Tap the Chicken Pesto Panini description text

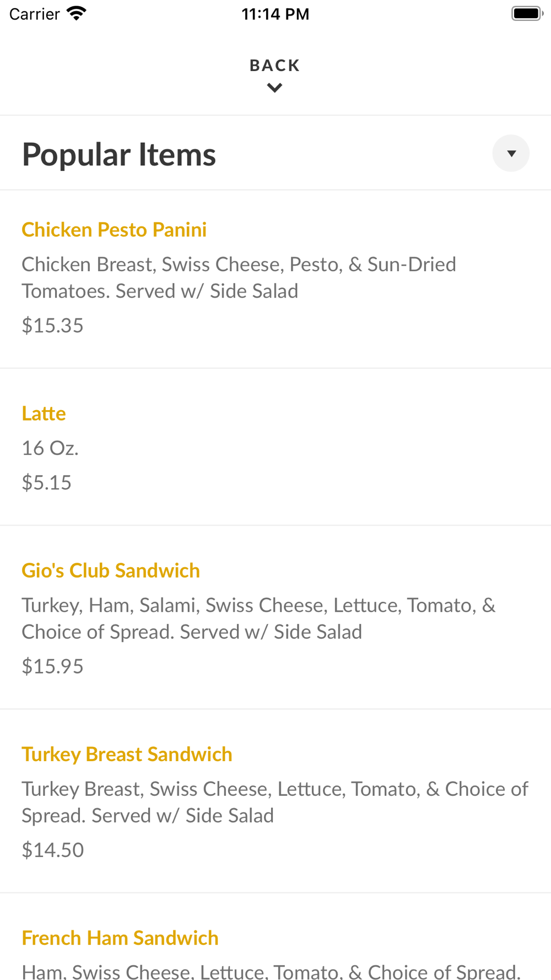point(239,278)
